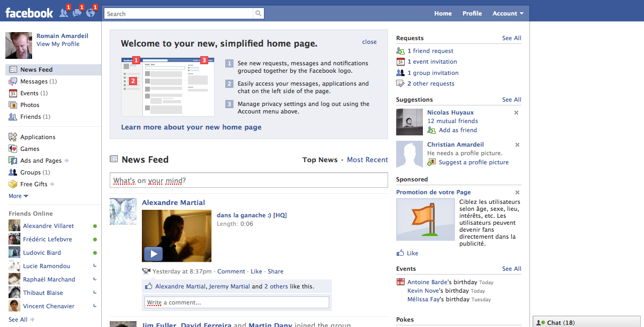Switch to the Top News view
644x327 pixels.
320,160
